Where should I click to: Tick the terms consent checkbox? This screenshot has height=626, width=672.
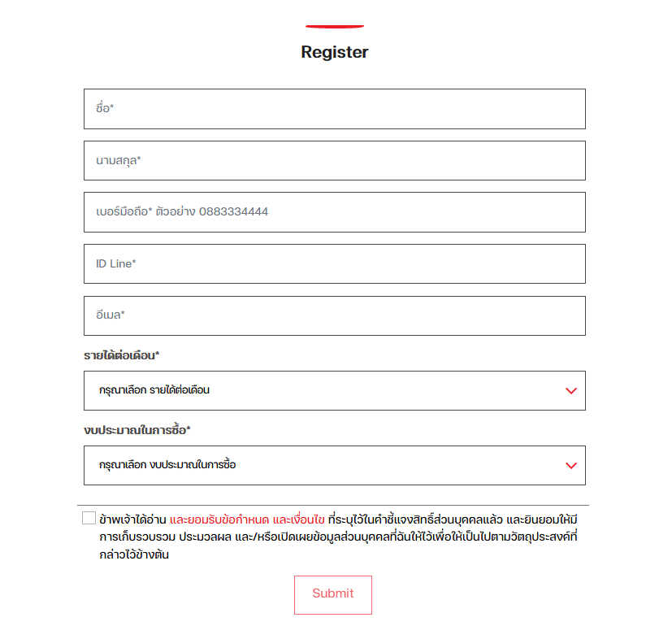point(89,518)
